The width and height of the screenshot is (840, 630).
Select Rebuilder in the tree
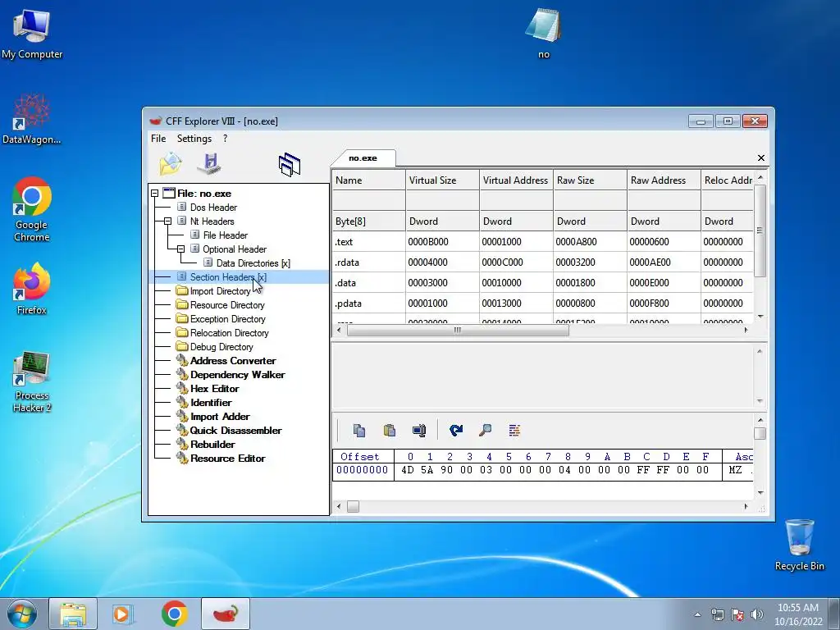212,444
